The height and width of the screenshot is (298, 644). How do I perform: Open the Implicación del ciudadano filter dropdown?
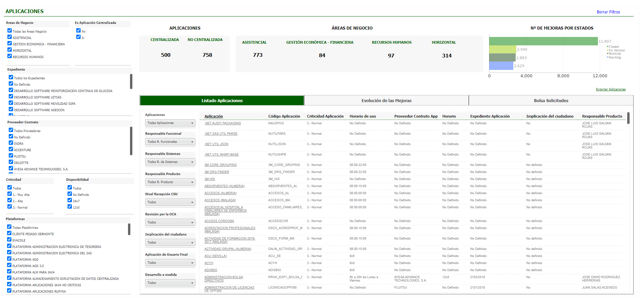pyautogui.click(x=170, y=243)
